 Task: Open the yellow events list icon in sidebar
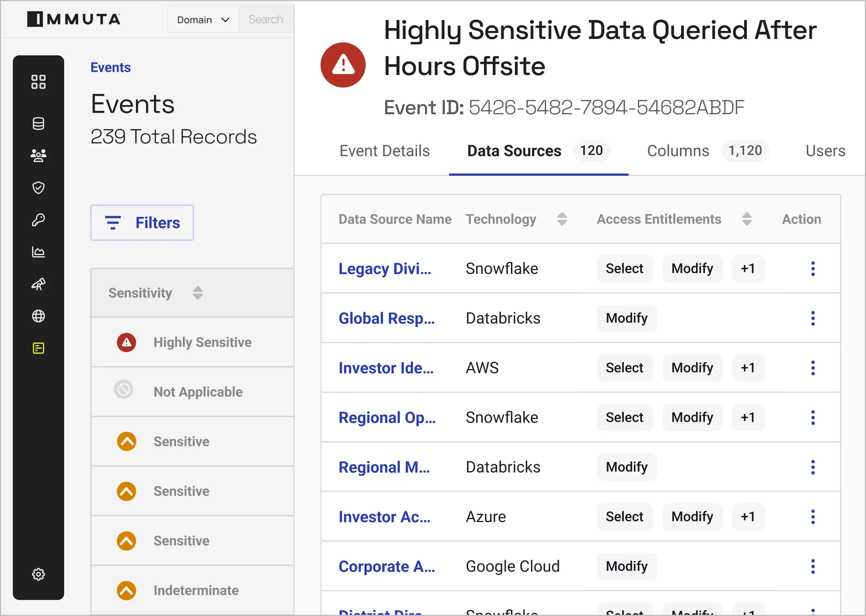[38, 348]
